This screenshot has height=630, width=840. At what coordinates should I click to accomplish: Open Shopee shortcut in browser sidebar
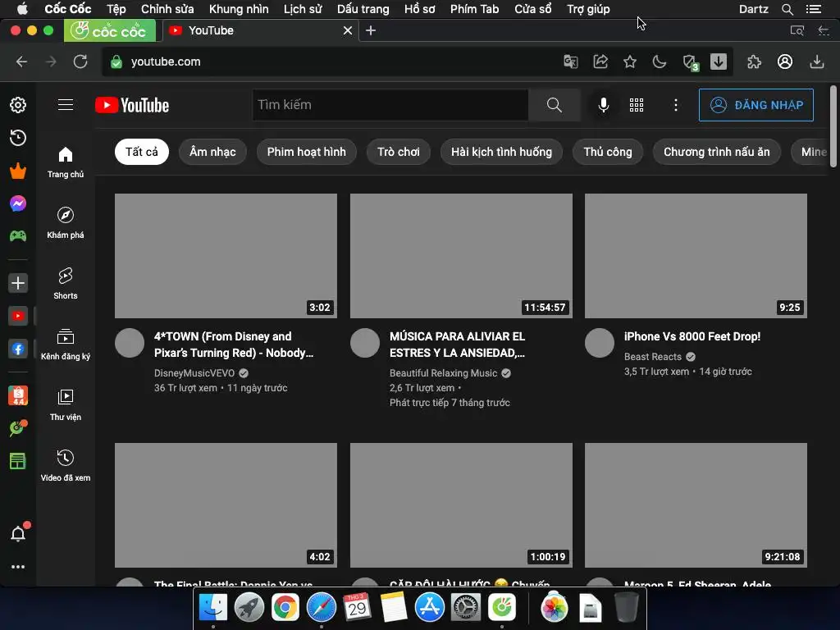point(18,396)
